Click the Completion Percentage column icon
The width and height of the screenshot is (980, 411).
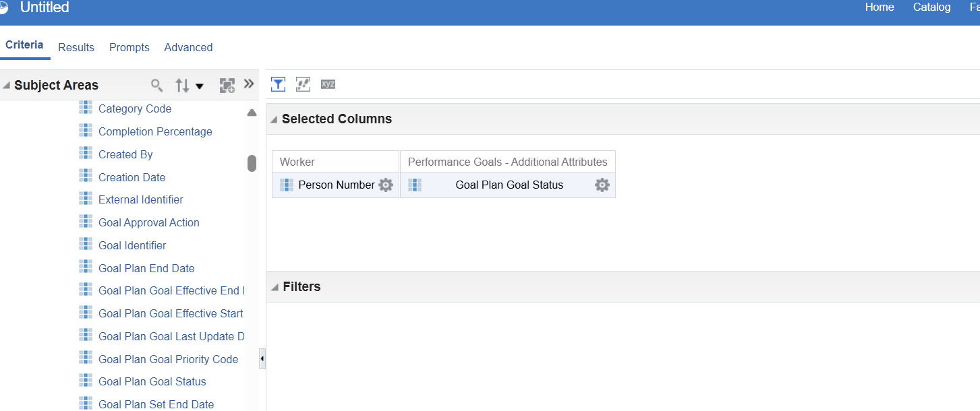(86, 131)
